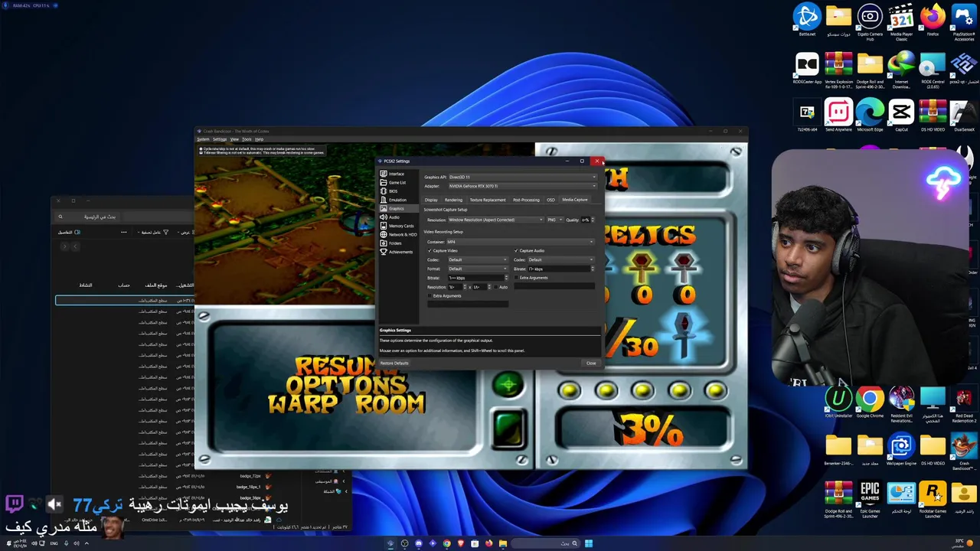The height and width of the screenshot is (551, 980).
Task: Switch to the Display tab
Action: point(431,200)
